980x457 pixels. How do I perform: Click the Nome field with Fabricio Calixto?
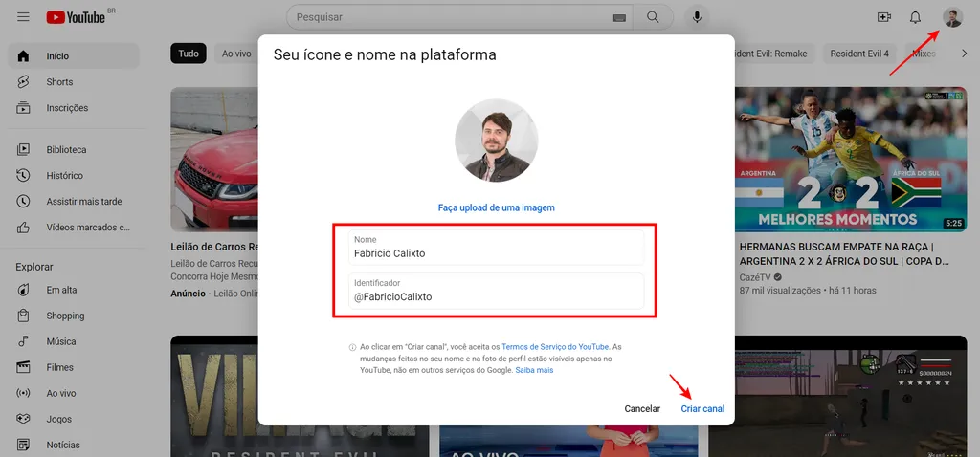click(497, 248)
